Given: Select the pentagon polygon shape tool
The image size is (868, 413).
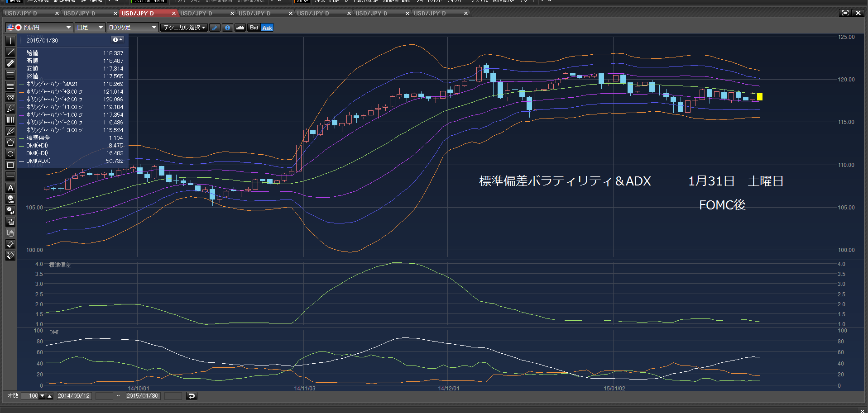Looking at the screenshot, I should click(10, 142).
